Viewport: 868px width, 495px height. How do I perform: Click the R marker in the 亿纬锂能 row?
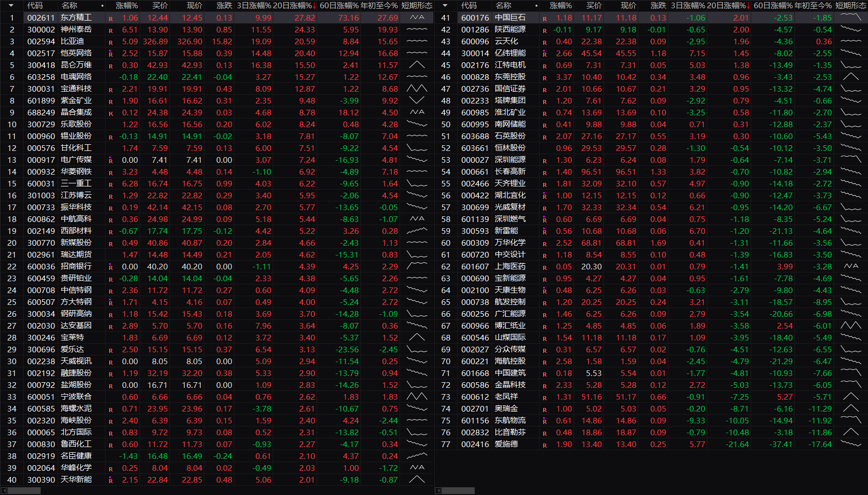(x=545, y=54)
